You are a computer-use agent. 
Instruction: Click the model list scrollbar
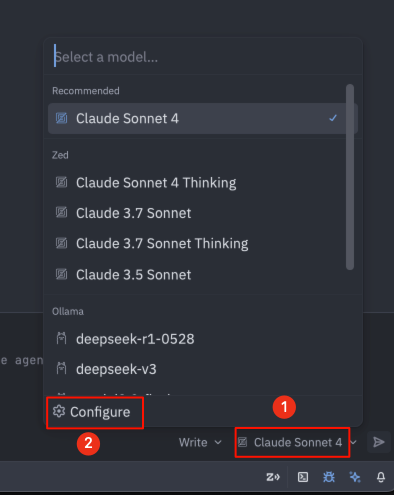tap(350, 177)
